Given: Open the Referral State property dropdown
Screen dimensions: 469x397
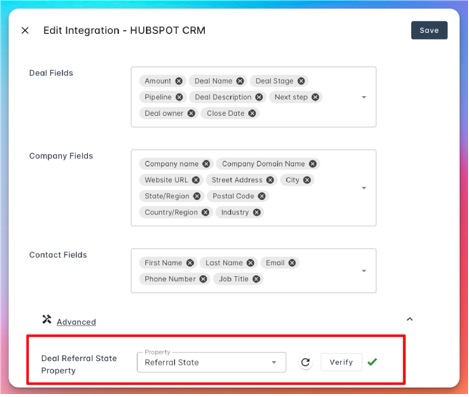Looking at the screenshot, I should [211, 362].
